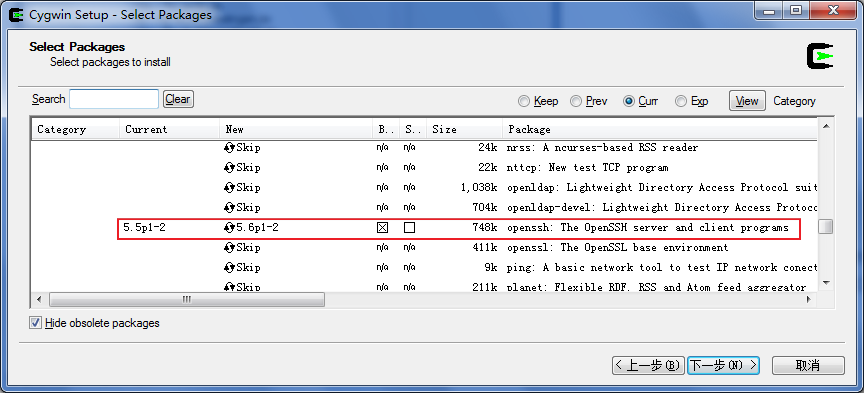Click the Current column header
The width and height of the screenshot is (864, 393).
pyautogui.click(x=170, y=130)
